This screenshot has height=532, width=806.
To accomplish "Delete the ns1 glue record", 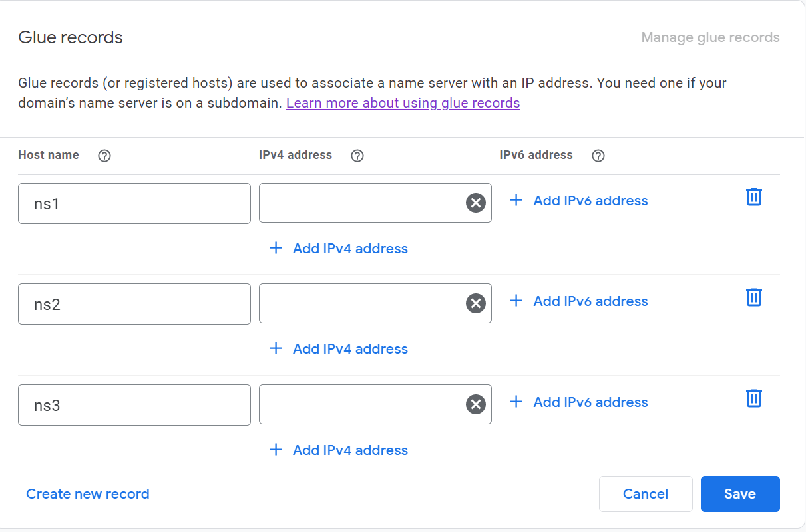I will pos(753,197).
